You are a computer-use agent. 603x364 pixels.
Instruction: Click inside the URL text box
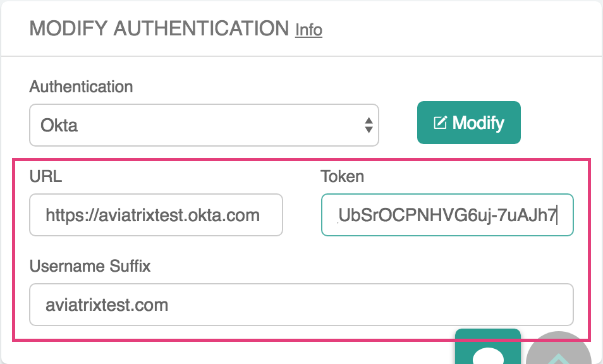(155, 215)
